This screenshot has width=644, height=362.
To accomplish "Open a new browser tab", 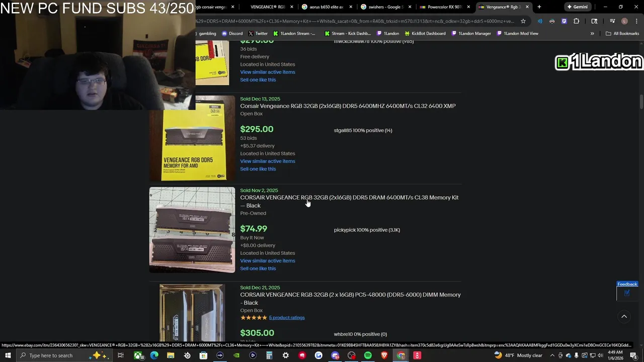I will point(539,7).
